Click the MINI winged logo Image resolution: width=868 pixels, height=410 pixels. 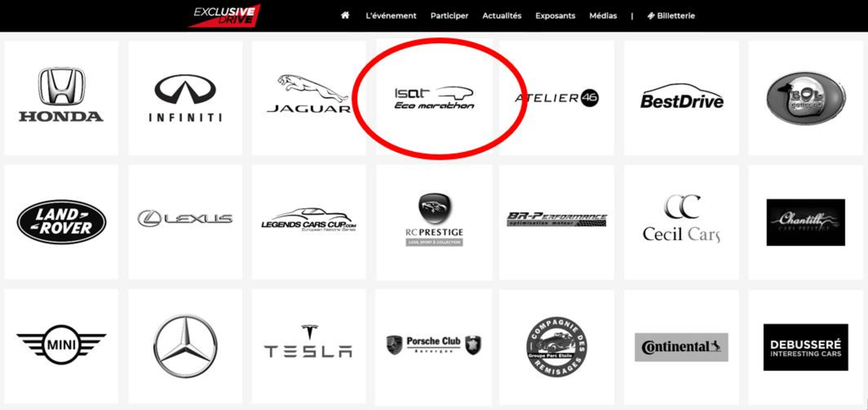[61, 344]
